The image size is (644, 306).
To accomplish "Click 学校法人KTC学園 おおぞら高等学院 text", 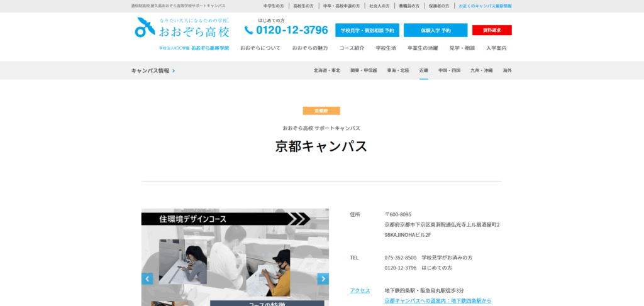I will pyautogui.click(x=194, y=48).
